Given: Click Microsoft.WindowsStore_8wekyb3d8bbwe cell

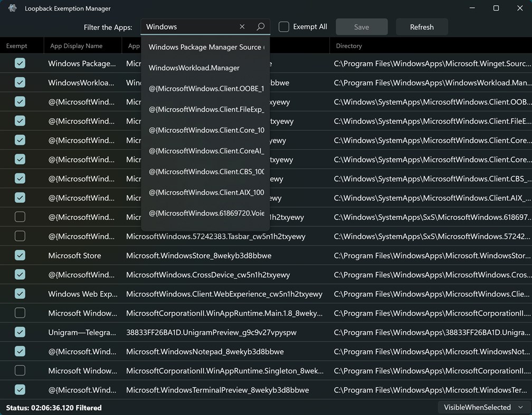Looking at the screenshot, I should 199,256.
